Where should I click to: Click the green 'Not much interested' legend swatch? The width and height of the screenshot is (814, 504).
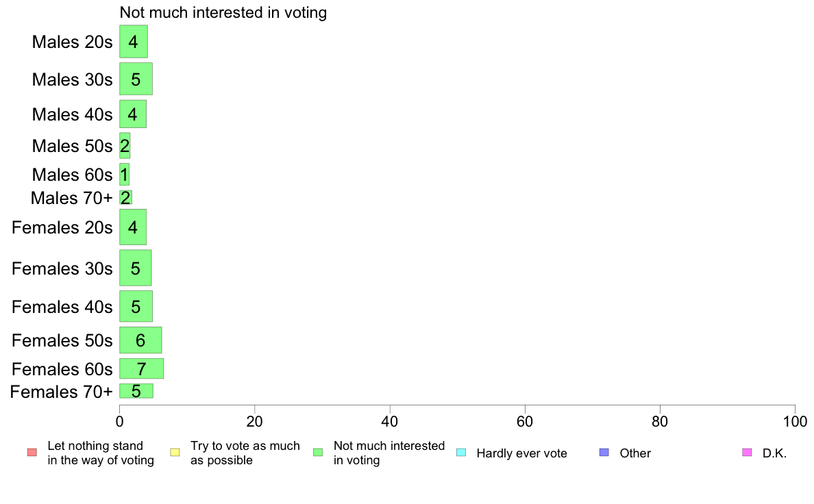pos(318,453)
